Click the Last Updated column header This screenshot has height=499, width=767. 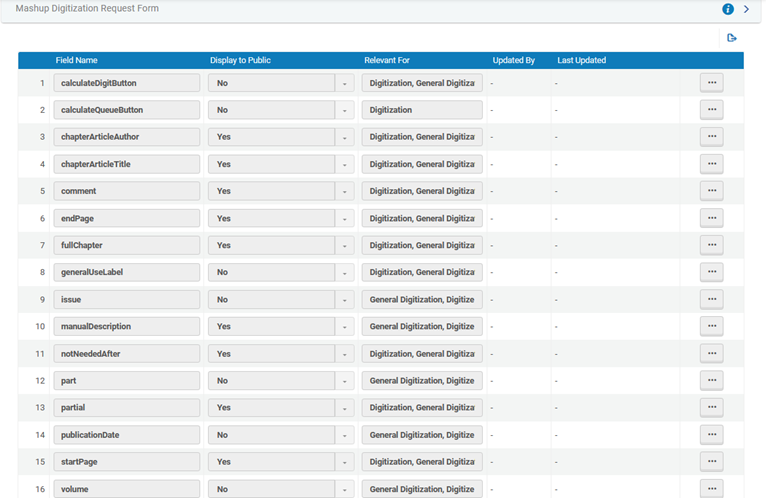pyautogui.click(x=582, y=60)
